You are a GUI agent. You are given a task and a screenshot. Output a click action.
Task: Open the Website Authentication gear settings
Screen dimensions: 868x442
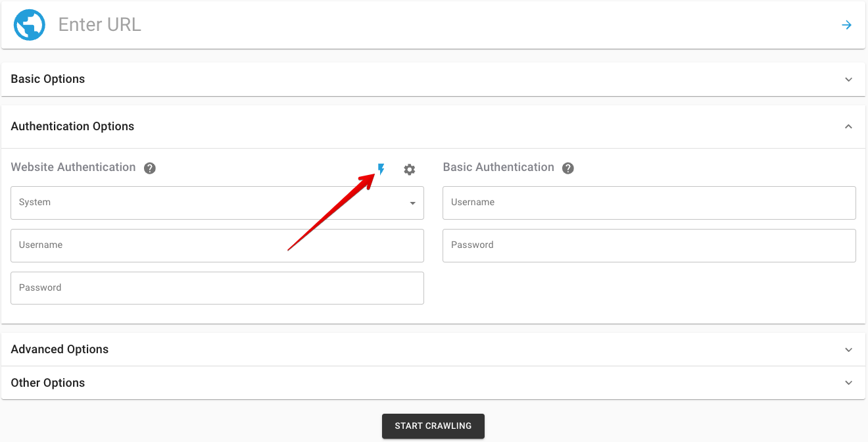click(410, 170)
